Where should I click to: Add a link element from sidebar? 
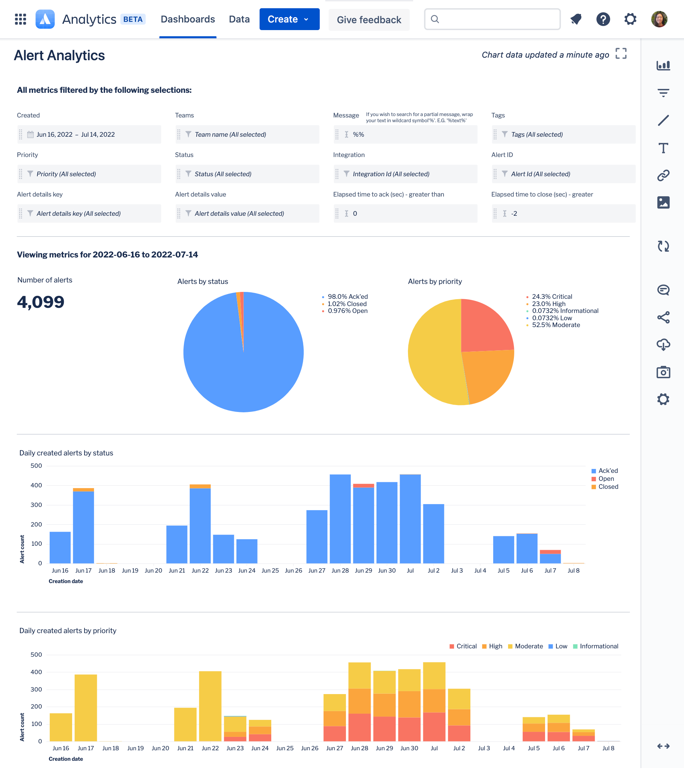[663, 175]
